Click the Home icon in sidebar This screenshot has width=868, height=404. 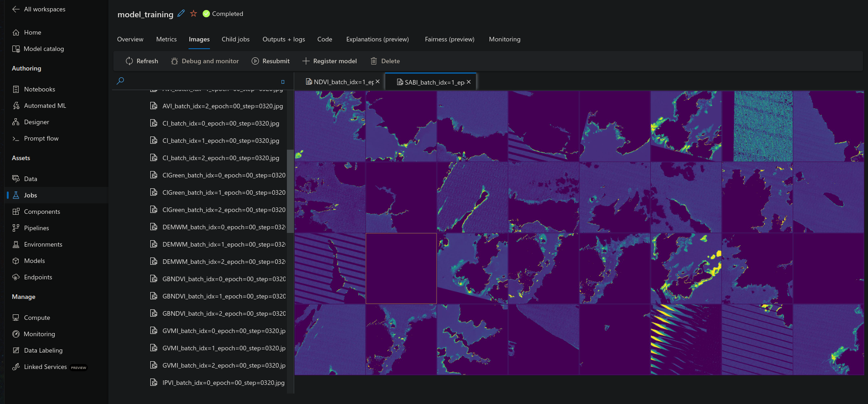[16, 32]
